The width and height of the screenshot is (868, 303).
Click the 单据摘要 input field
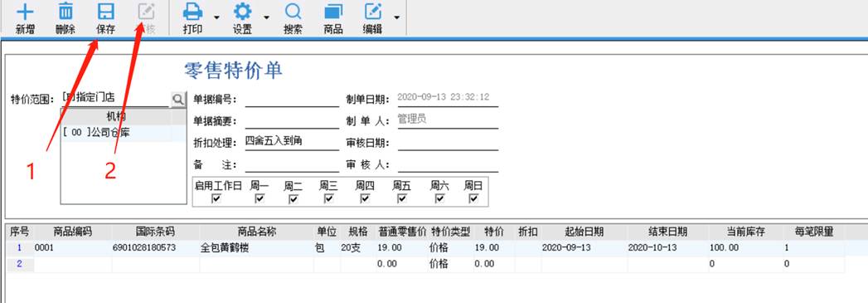pyautogui.click(x=292, y=120)
